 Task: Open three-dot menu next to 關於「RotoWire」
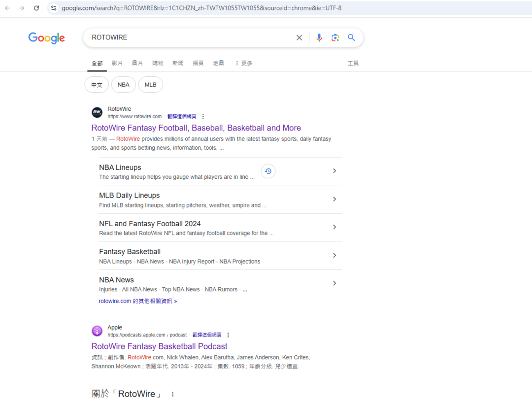coord(173,394)
